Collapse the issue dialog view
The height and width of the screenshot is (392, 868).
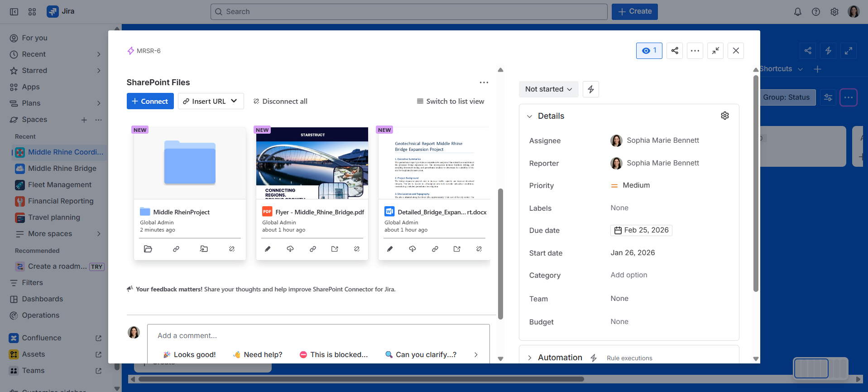715,51
